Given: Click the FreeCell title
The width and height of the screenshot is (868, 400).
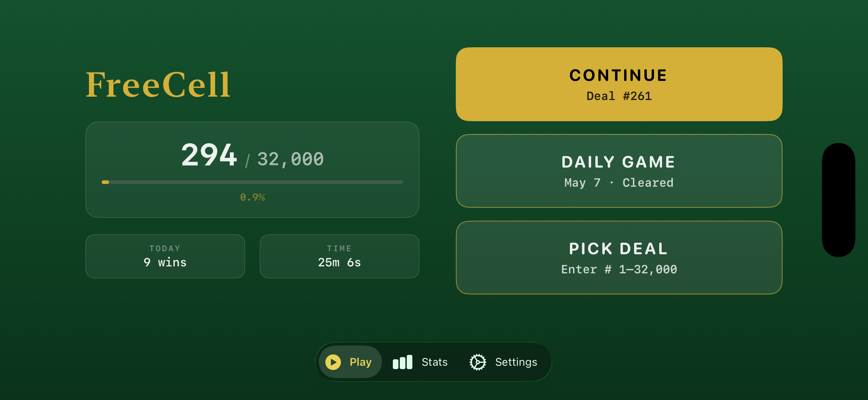Looking at the screenshot, I should point(158,85).
